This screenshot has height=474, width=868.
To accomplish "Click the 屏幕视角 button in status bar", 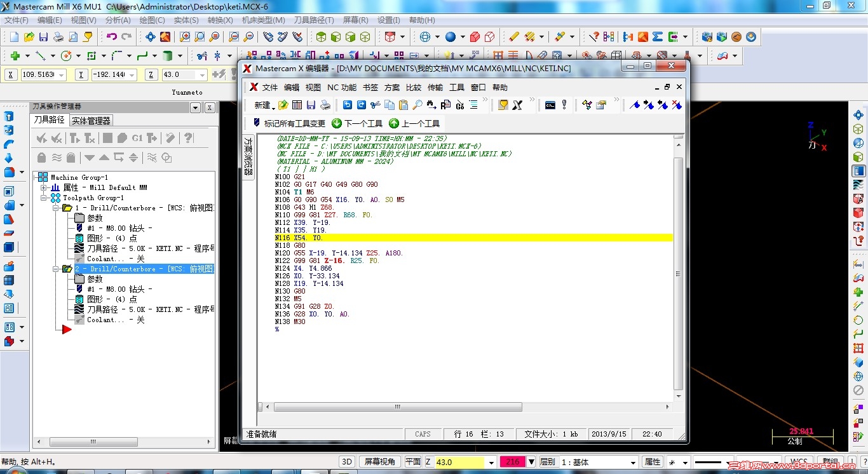I will pos(379,462).
